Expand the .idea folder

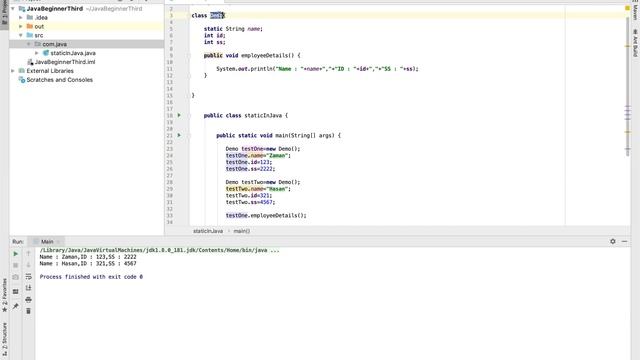pyautogui.click(x=21, y=18)
